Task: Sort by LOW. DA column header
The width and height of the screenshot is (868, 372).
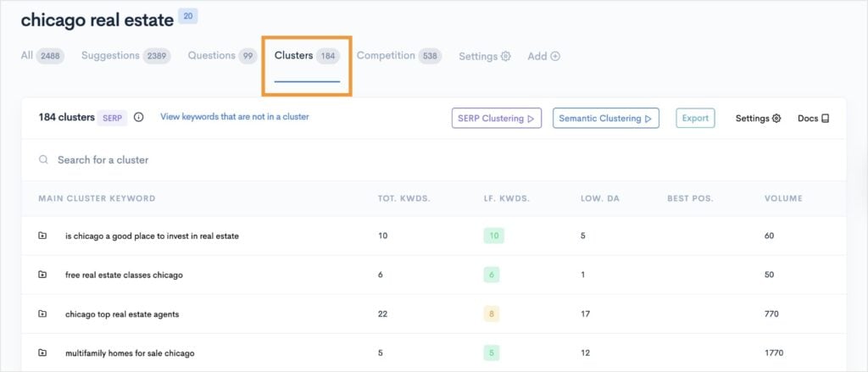Action: click(600, 198)
